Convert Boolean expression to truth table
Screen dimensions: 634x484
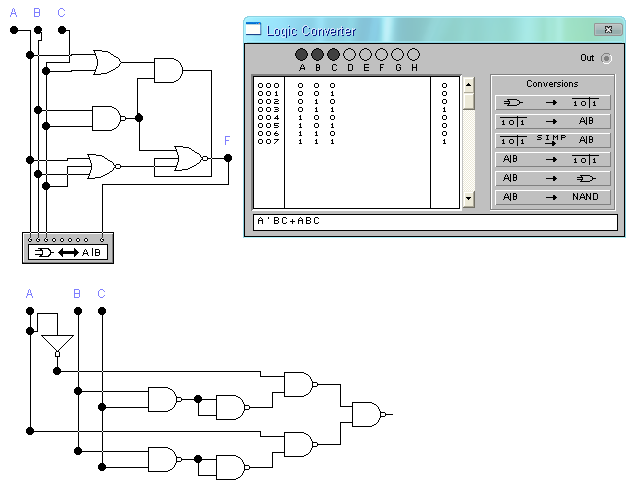(x=552, y=159)
